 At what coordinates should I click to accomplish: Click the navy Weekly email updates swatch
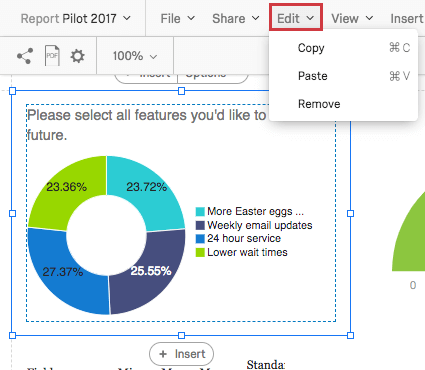200,225
